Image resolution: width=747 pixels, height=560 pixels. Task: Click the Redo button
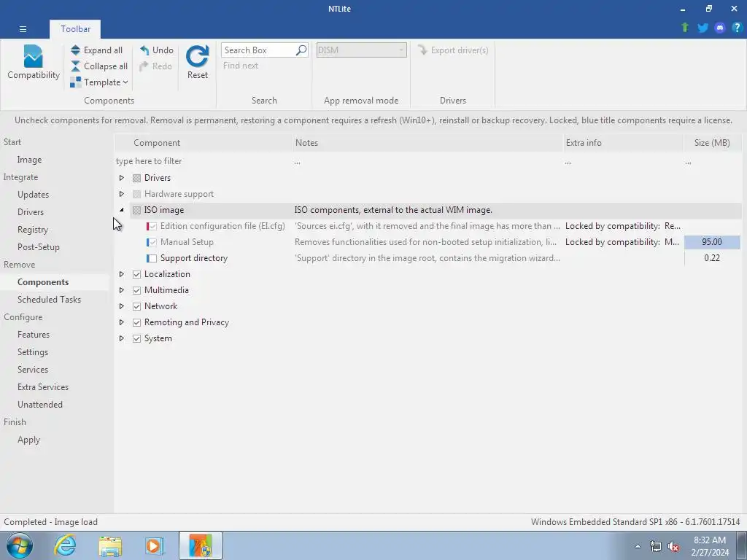(156, 66)
